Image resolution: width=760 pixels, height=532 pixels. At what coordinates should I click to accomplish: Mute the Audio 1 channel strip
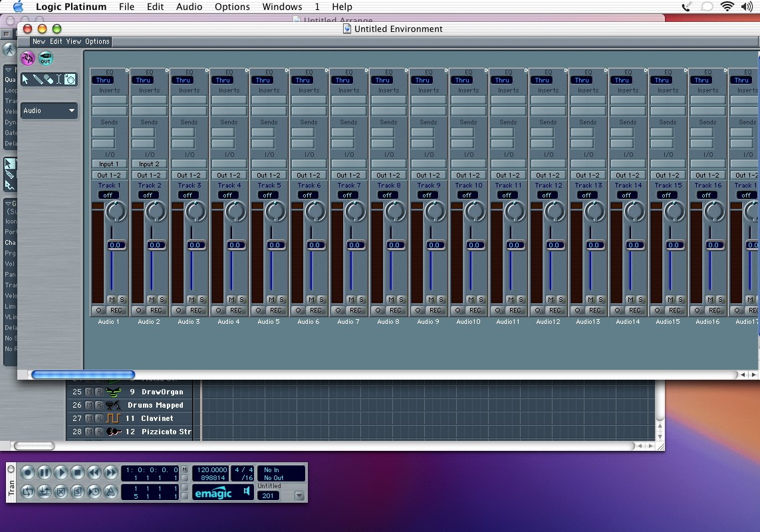tap(112, 299)
